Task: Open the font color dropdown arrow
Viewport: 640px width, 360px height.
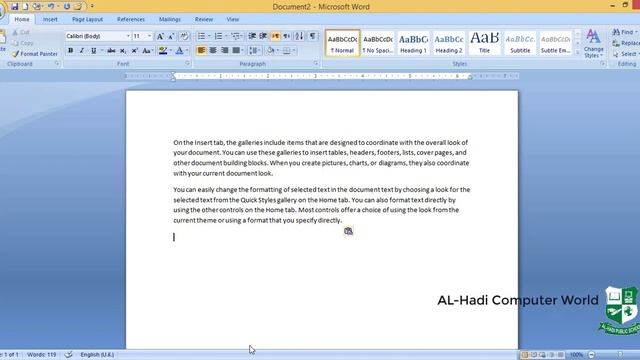Action: [x=187, y=51]
